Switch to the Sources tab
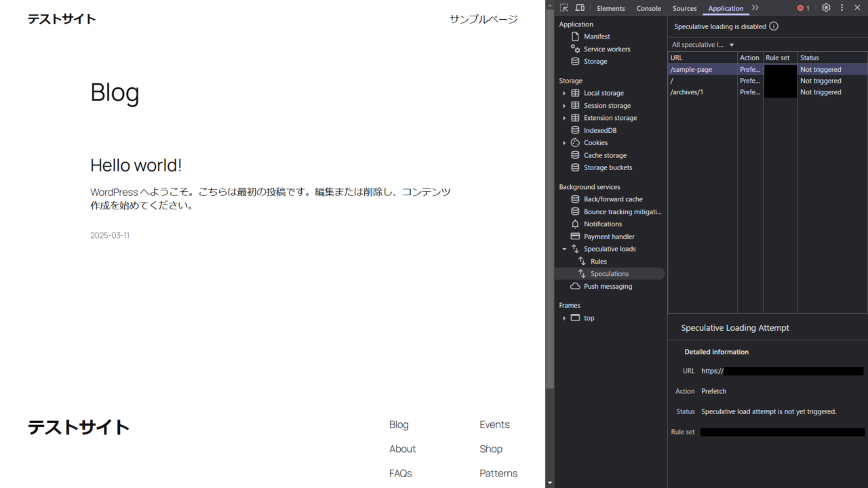This screenshot has height=488, width=868. [x=684, y=8]
